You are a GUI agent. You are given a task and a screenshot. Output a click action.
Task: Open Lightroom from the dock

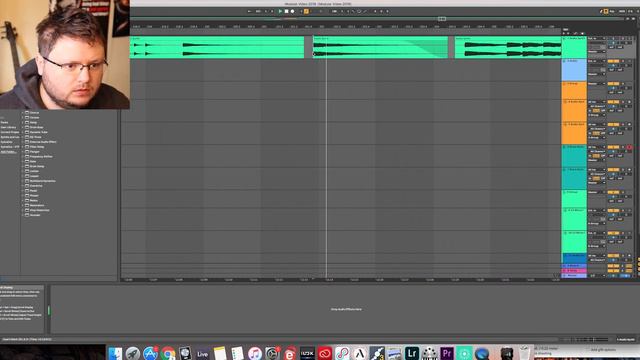click(412, 353)
